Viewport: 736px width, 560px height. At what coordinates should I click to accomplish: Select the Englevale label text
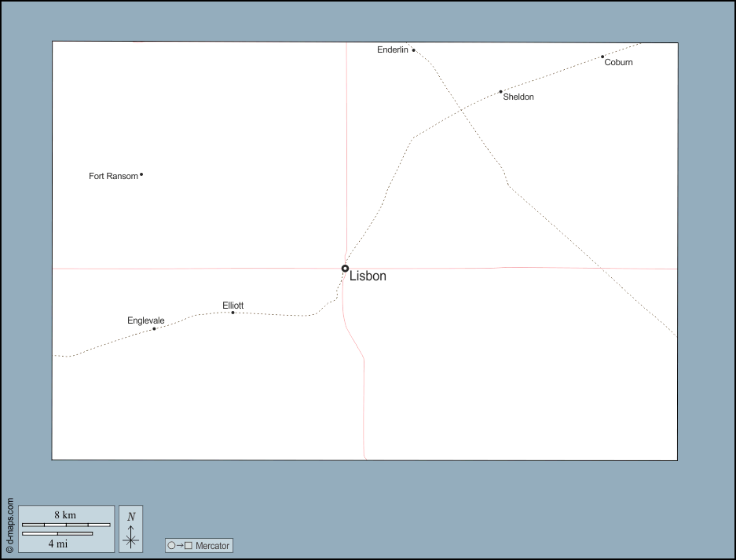click(146, 320)
